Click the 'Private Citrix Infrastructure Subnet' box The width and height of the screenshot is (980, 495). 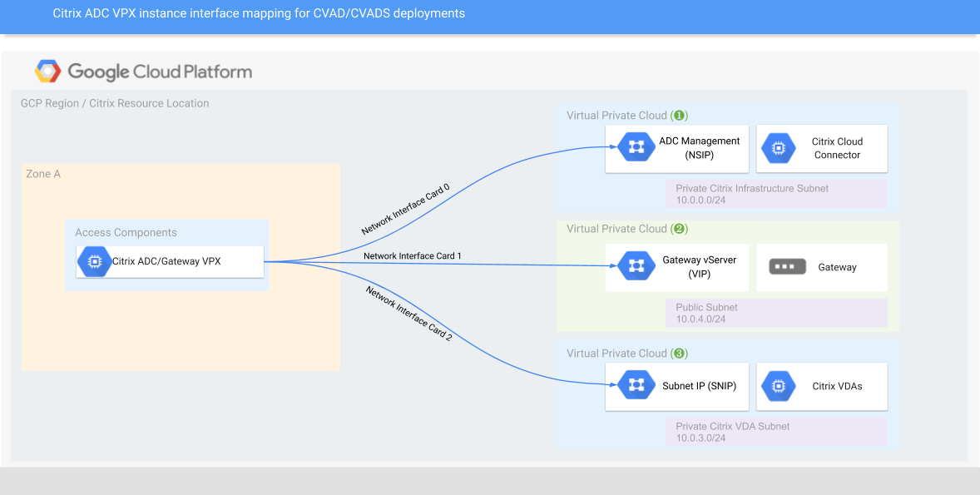(775, 195)
